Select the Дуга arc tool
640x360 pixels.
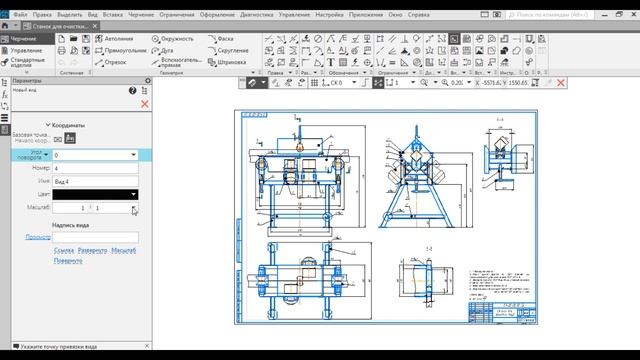(162, 51)
